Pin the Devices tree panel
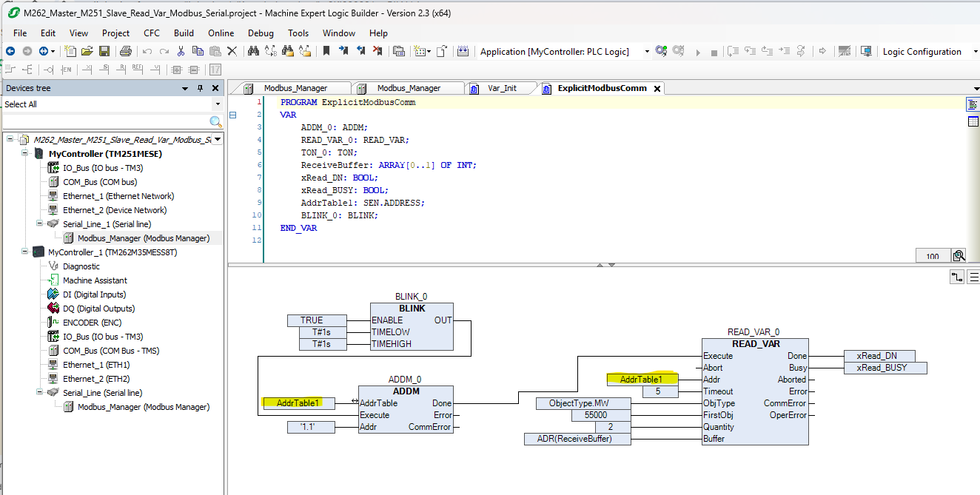This screenshot has height=495, width=980. coord(200,88)
